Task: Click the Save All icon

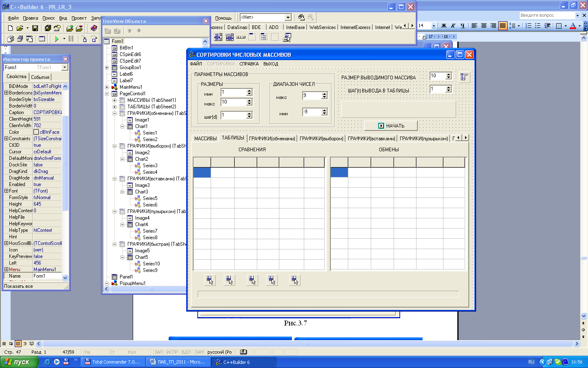Action: point(48,28)
